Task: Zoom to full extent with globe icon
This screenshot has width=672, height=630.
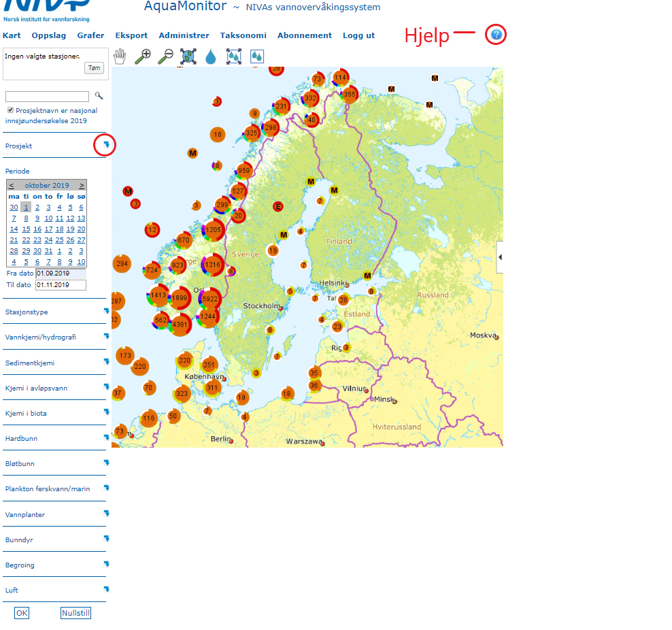Action: 188,56
